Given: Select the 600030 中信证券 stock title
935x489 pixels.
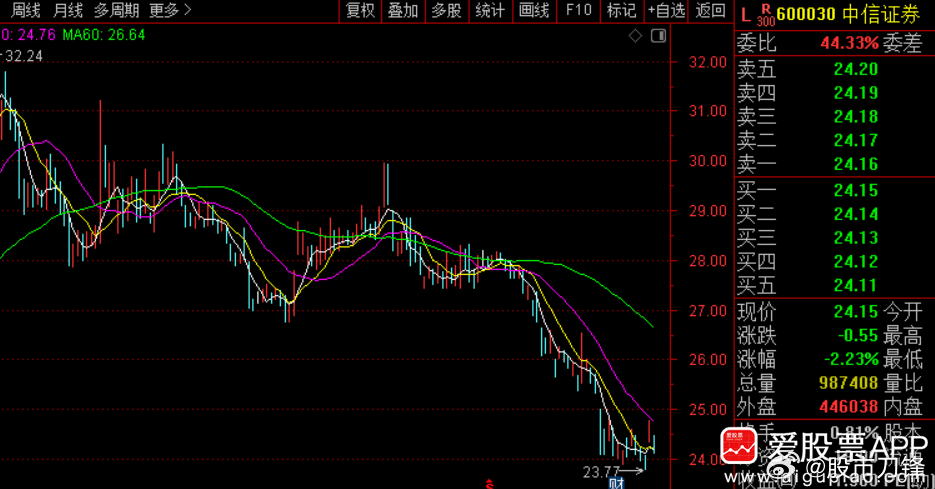Looking at the screenshot, I should (849, 14).
